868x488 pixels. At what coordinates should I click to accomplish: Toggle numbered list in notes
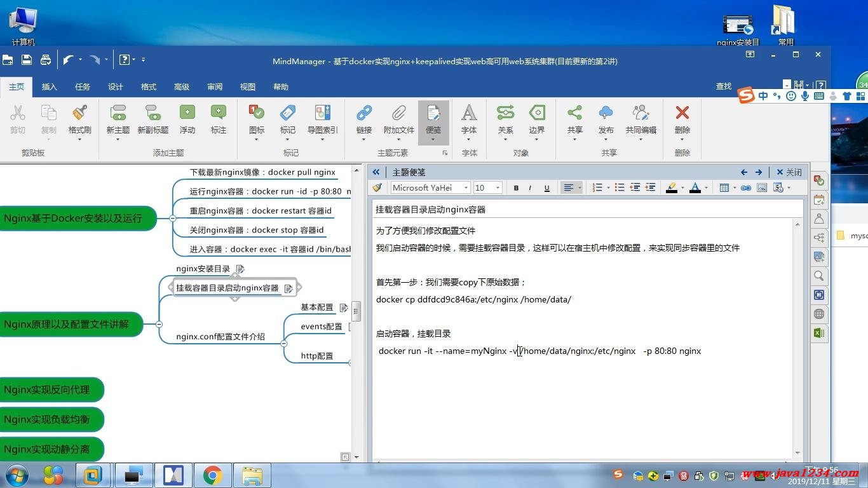pos(597,187)
